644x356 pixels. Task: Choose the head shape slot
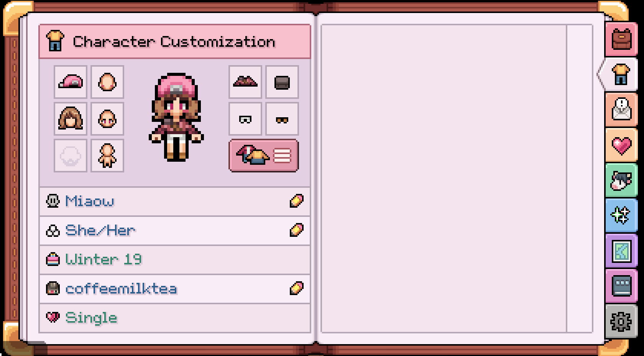click(107, 82)
